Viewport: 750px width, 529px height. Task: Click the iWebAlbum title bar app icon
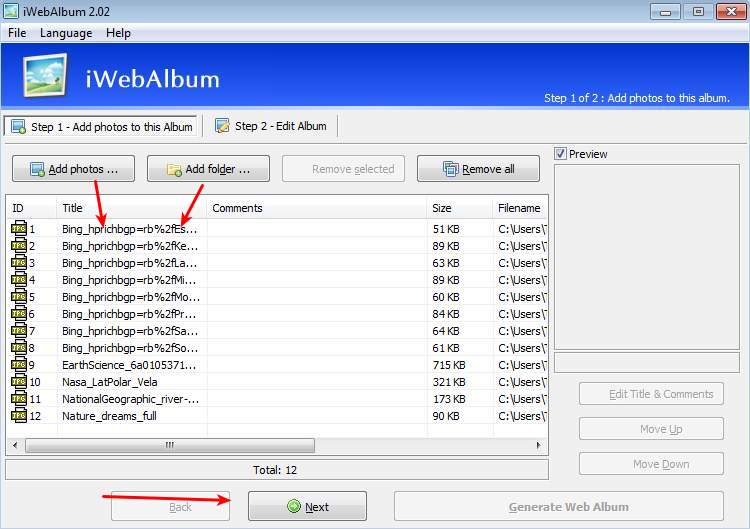tap(11, 11)
